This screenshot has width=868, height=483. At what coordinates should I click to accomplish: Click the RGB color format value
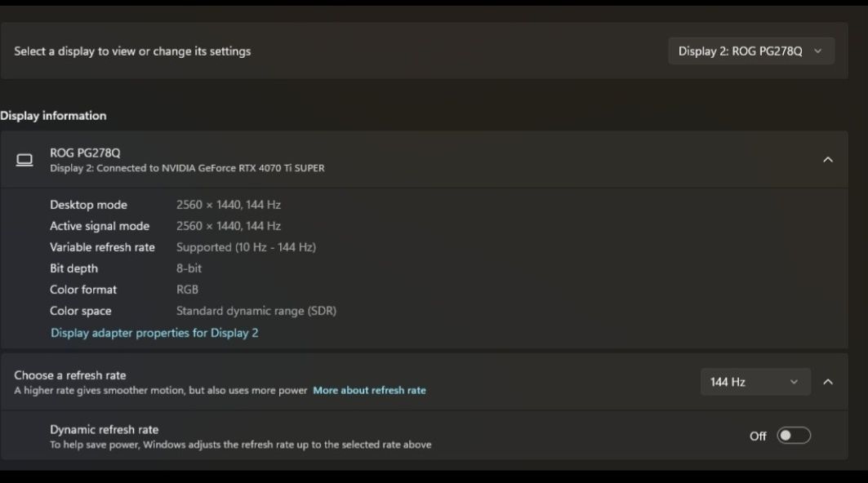(187, 290)
